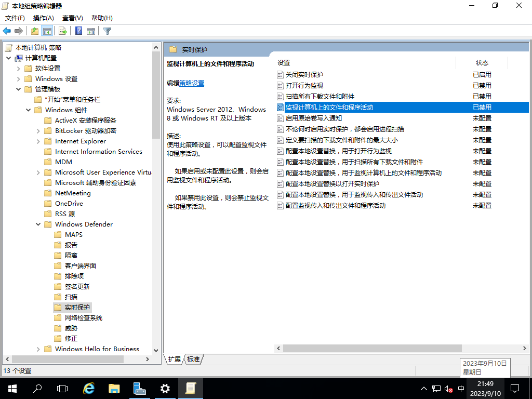Image resolution: width=532 pixels, height=399 pixels.
Task: Click the Back arrow toolbar icon
Action: click(7, 31)
